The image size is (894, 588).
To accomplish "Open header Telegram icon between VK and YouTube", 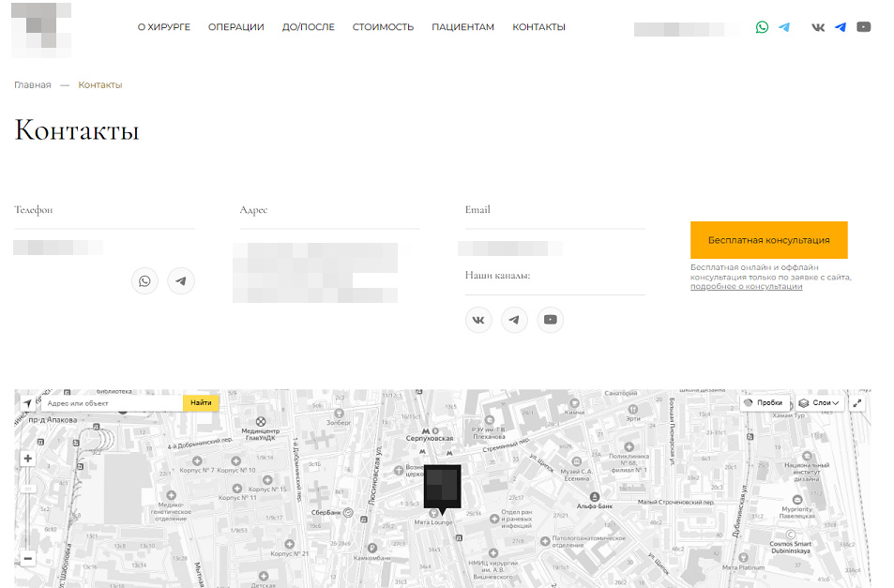I will click(x=841, y=27).
